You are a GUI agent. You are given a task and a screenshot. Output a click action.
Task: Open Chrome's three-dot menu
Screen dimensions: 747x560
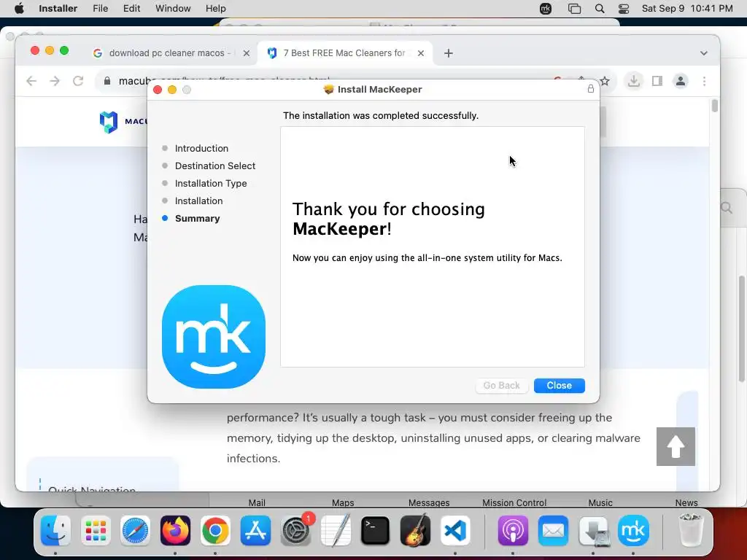click(x=704, y=81)
